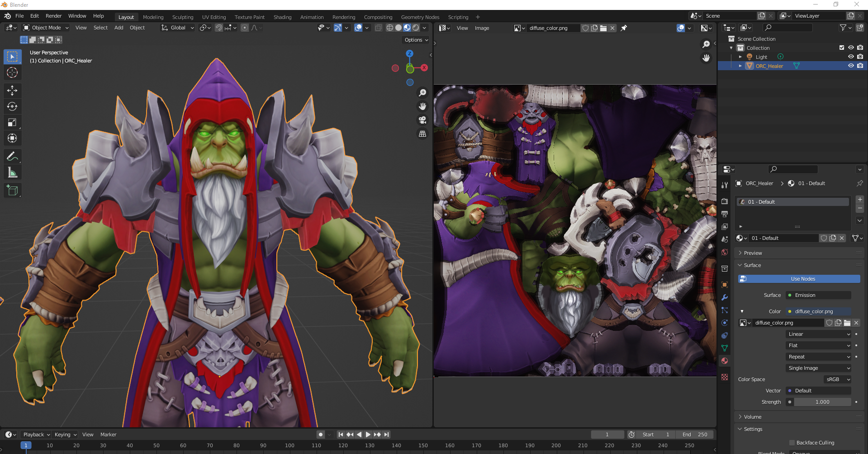The height and width of the screenshot is (454, 868).
Task: Select the Add Cube tool
Action: 12,191
